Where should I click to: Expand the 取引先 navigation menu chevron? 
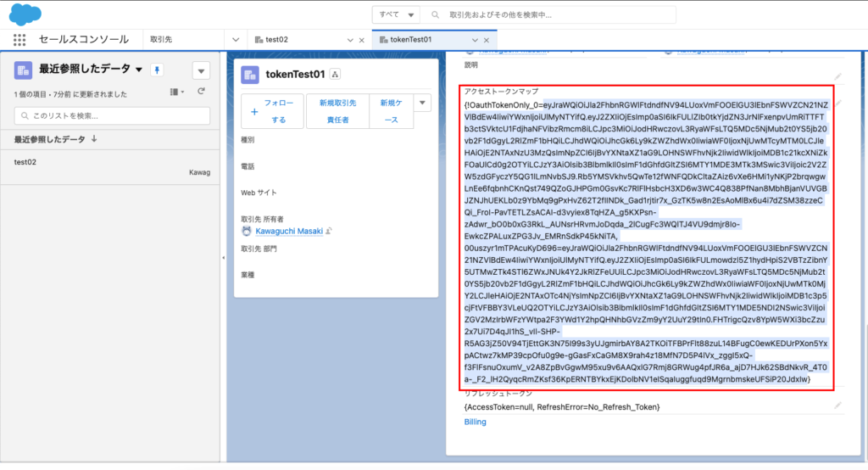(236, 40)
